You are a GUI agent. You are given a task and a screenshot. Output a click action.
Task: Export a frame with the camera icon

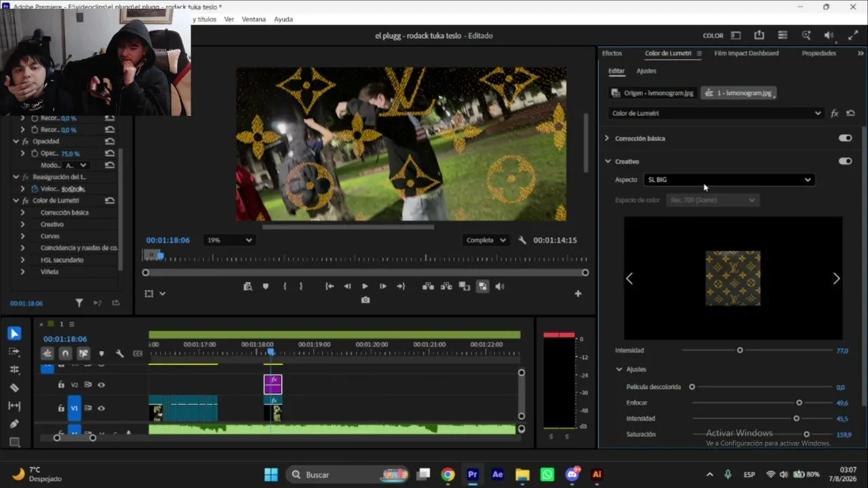pos(366,300)
